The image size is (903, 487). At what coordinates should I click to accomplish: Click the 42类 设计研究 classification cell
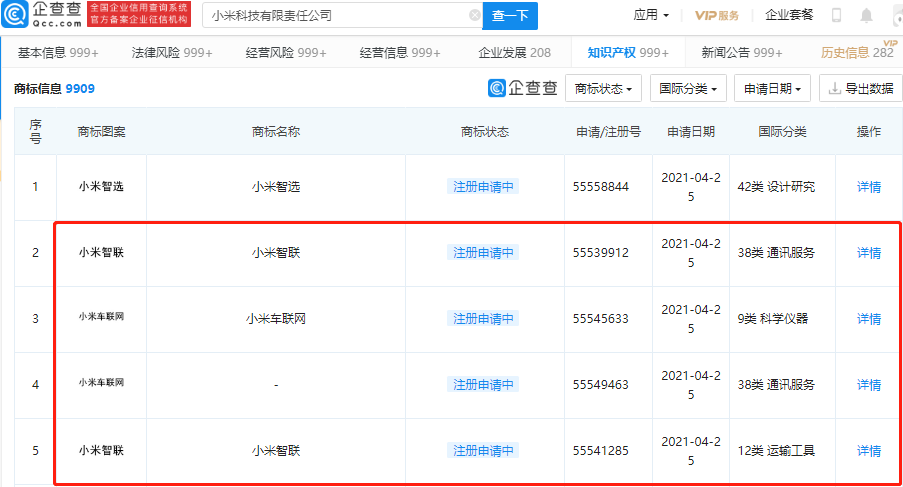776,187
